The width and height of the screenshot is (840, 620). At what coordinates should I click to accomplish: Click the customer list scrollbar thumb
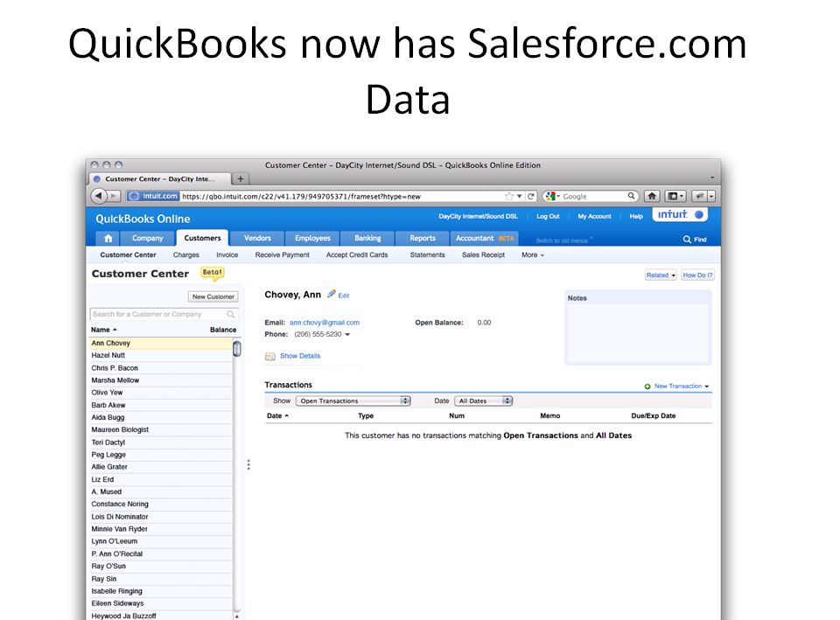click(x=237, y=349)
